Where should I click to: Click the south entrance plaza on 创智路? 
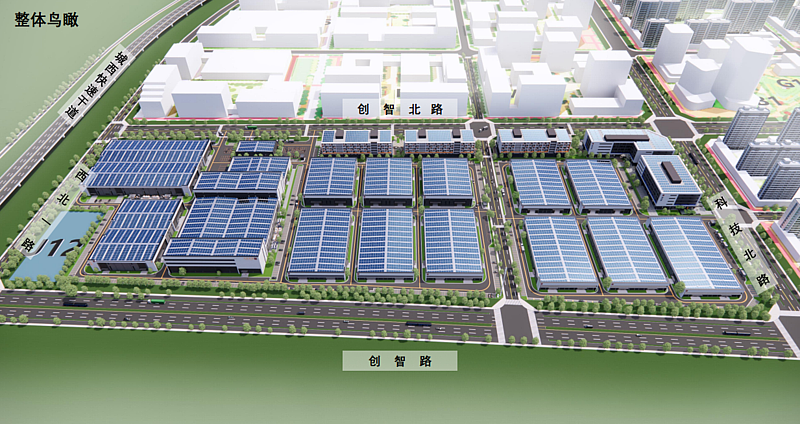tap(515, 323)
